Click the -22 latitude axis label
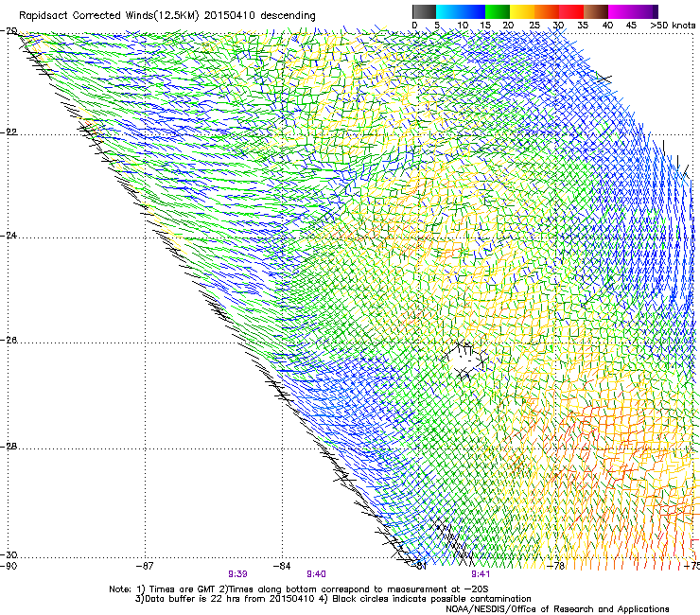The image size is (700, 615). [9, 132]
